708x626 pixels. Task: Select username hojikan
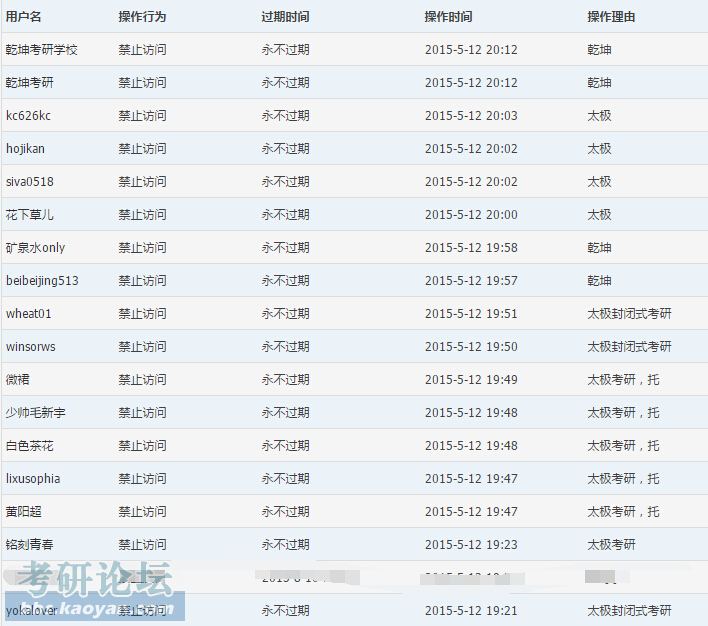(25, 149)
